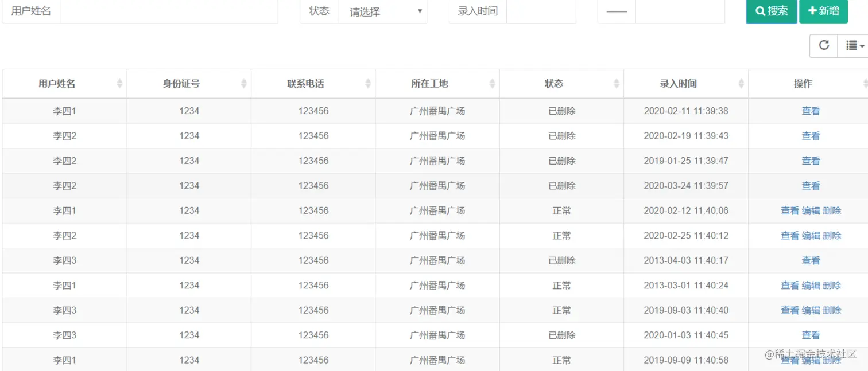This screenshot has width=868, height=371.
Task: Click the 录入时间 end date field
Action: point(680,11)
